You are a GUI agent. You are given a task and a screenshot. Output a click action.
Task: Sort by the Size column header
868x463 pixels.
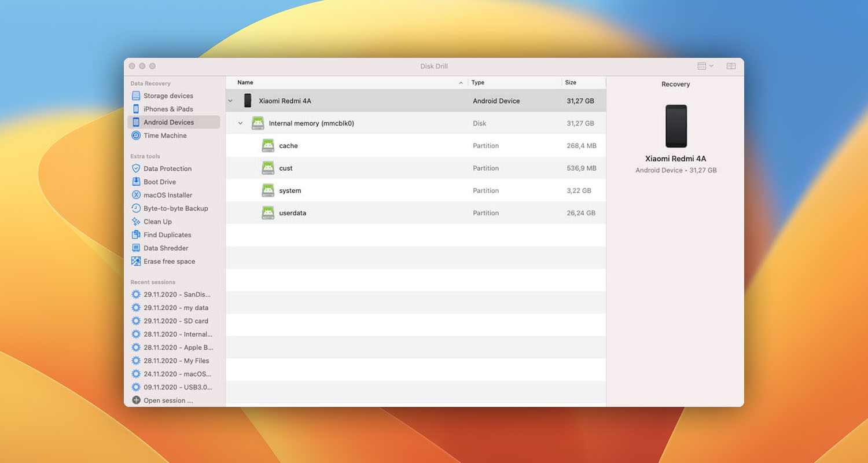click(x=571, y=83)
